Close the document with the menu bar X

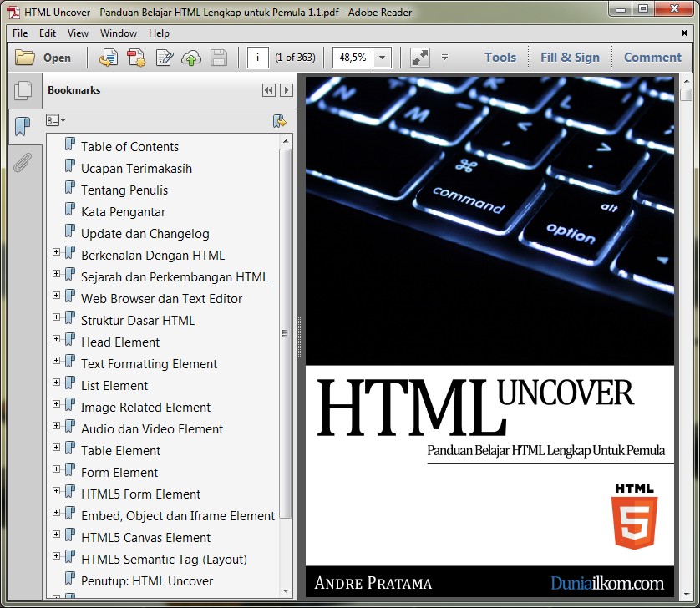684,33
